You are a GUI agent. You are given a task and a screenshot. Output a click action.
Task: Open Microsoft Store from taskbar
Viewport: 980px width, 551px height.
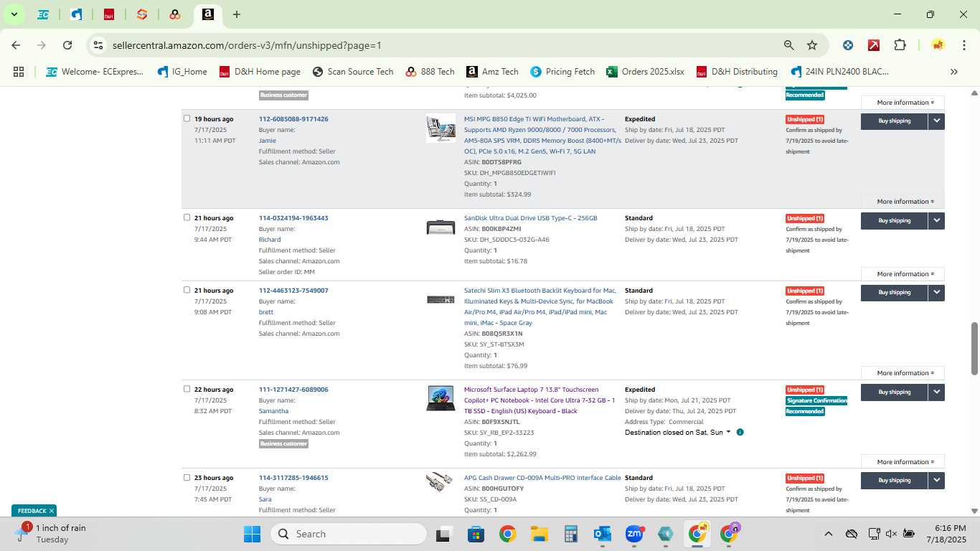click(476, 534)
